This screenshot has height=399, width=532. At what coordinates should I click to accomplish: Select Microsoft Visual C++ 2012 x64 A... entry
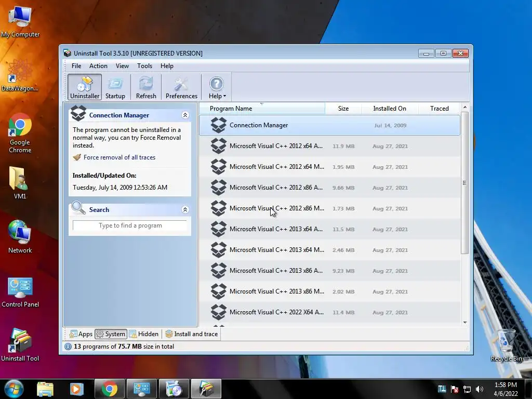pyautogui.click(x=329, y=146)
